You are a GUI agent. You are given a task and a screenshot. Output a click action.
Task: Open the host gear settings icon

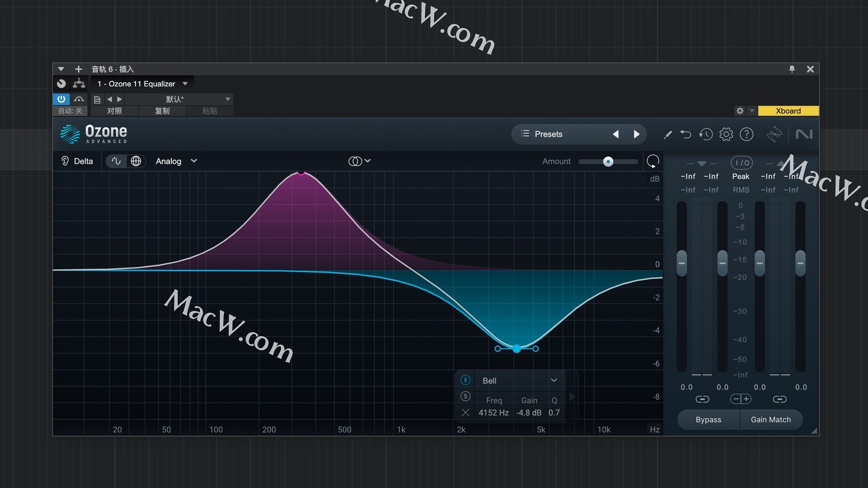click(740, 111)
